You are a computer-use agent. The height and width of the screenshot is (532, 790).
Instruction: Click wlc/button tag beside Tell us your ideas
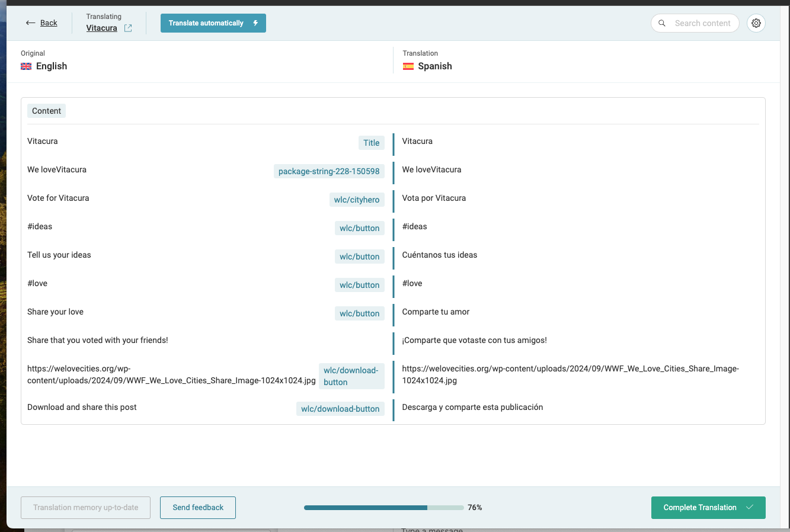pos(360,257)
